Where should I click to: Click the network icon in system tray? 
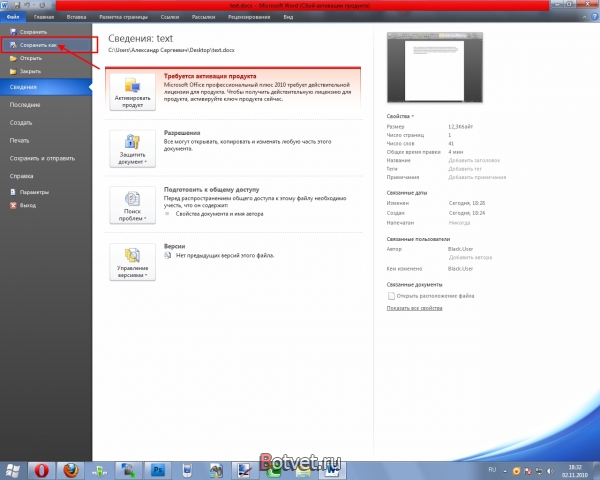tap(539, 471)
